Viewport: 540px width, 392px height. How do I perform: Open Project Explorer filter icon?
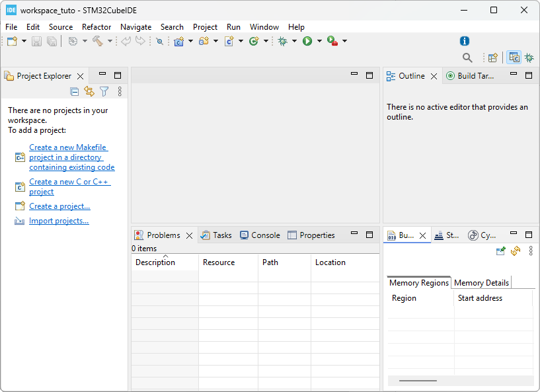pyautogui.click(x=104, y=92)
